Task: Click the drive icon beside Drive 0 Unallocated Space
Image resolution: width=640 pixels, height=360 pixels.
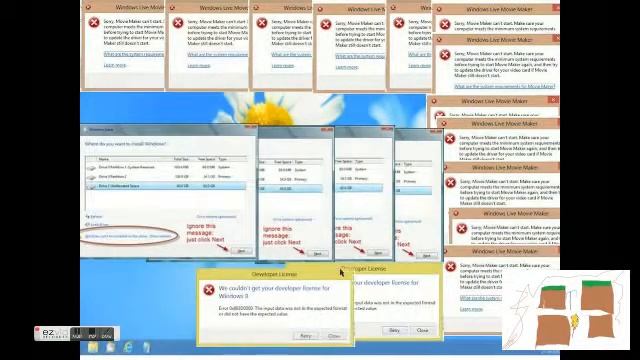Action: click(x=91, y=186)
